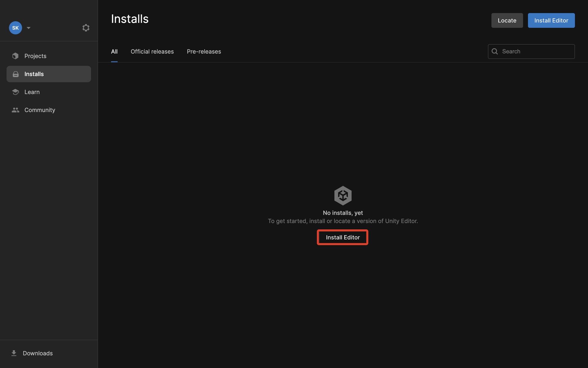Open the Learn section
The width and height of the screenshot is (588, 368).
point(49,92)
